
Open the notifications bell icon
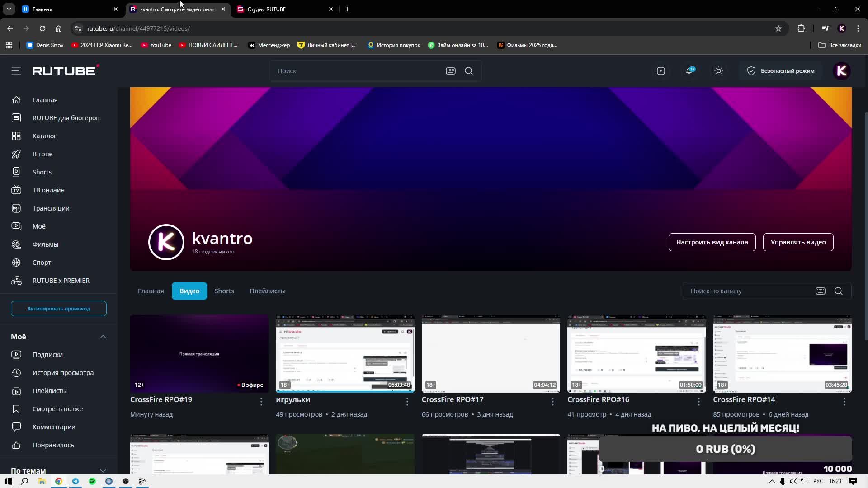tap(689, 71)
